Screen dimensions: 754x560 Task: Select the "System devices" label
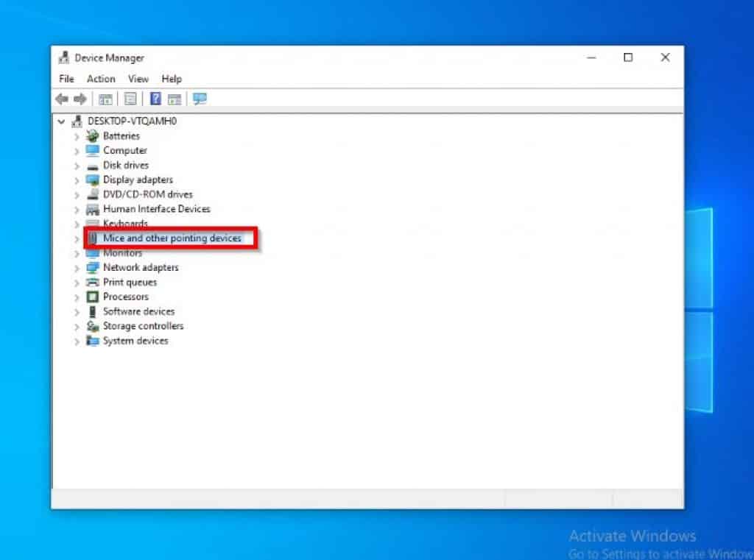point(135,341)
